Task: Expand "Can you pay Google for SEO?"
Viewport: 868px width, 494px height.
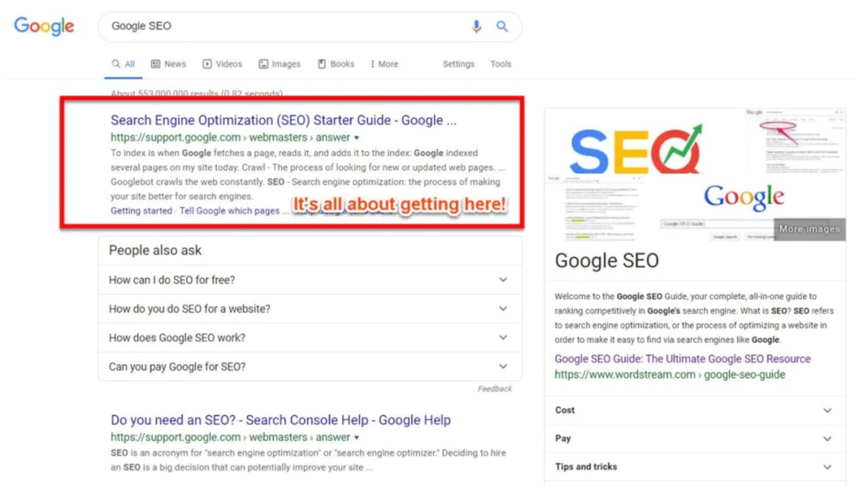Action: [503, 366]
